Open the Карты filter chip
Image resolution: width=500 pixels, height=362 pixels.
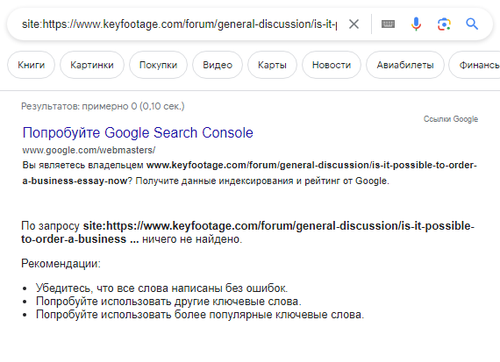272,65
